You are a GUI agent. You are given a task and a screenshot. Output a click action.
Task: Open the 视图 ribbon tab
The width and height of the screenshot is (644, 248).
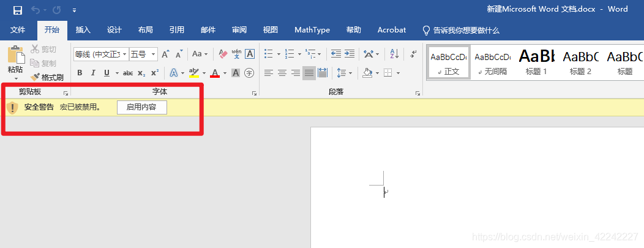[x=271, y=30]
